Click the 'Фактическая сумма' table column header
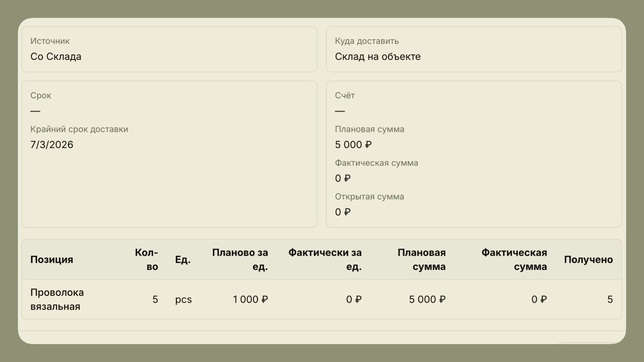644x362 pixels. [x=514, y=260]
